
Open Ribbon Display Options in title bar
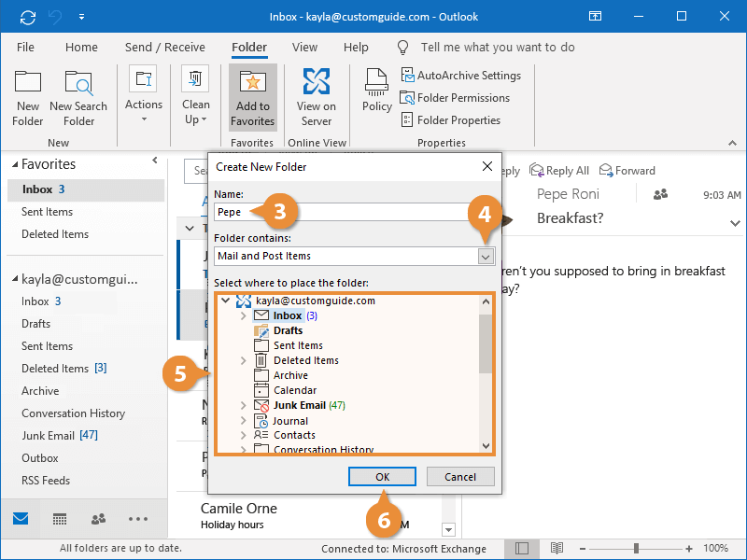click(595, 17)
